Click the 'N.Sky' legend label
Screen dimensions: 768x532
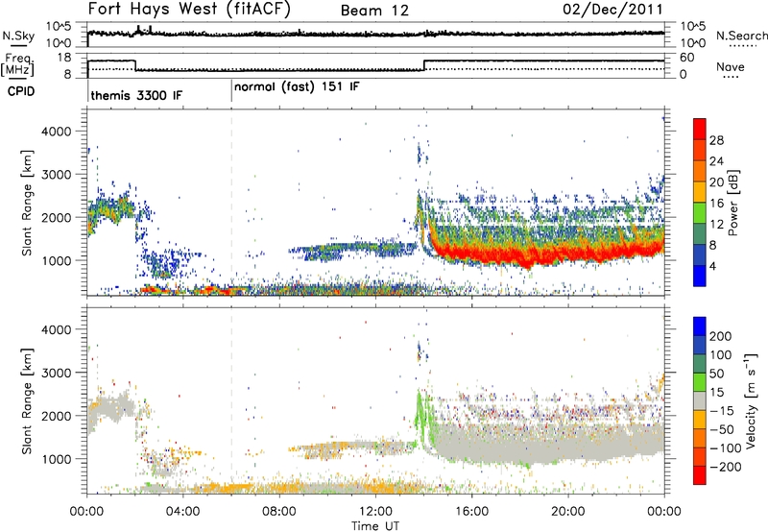pos(18,36)
